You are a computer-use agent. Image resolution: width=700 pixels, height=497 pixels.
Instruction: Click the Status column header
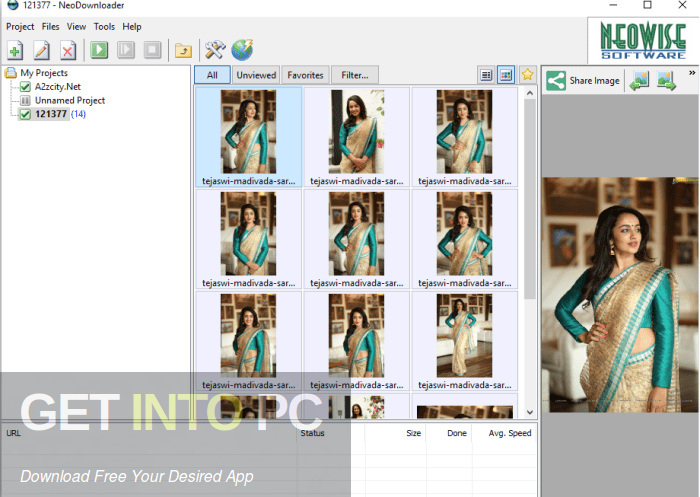point(330,433)
